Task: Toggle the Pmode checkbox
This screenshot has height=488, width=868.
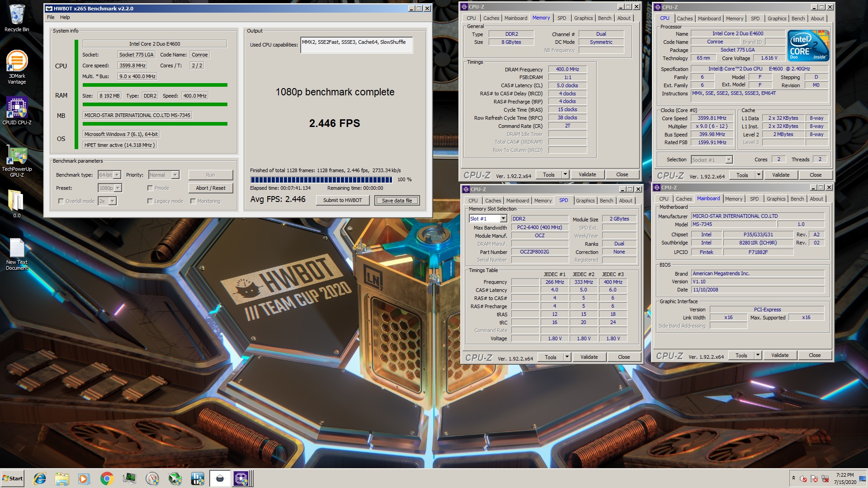Action: (150, 188)
